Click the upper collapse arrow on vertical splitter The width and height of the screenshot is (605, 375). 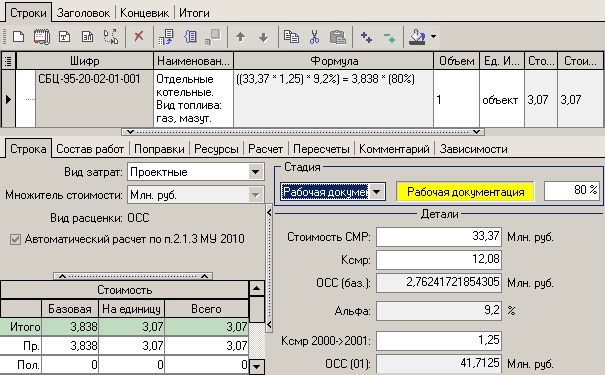[269, 212]
